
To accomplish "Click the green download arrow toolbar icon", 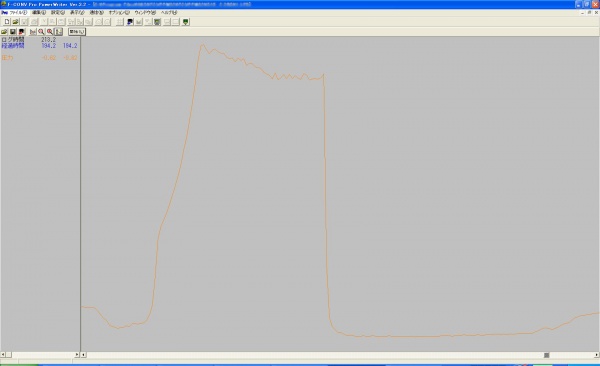I will 186,22.
